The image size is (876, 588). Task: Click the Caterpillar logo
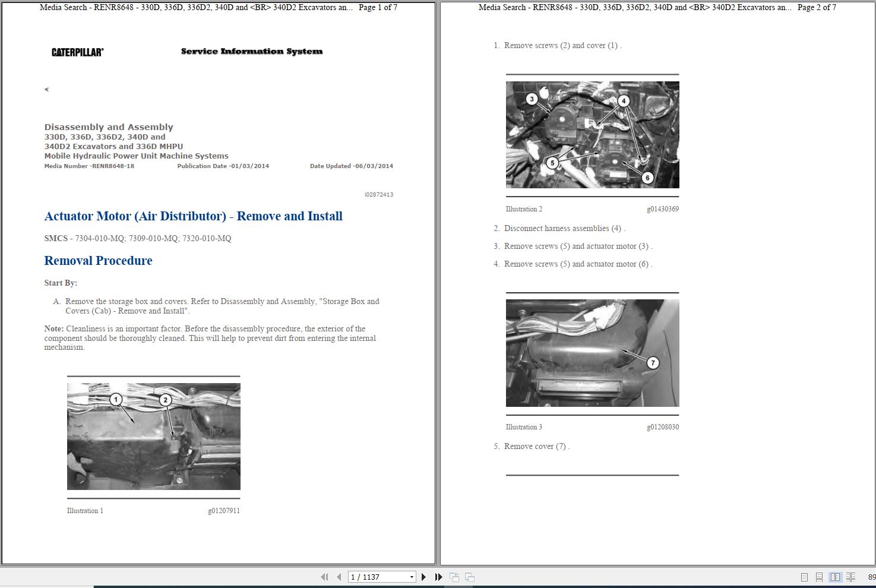point(76,52)
